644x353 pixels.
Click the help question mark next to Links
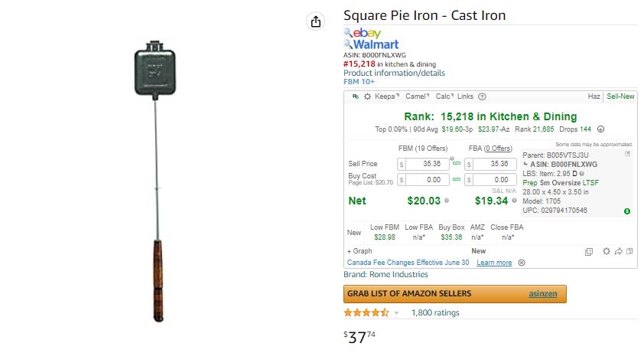482,96
